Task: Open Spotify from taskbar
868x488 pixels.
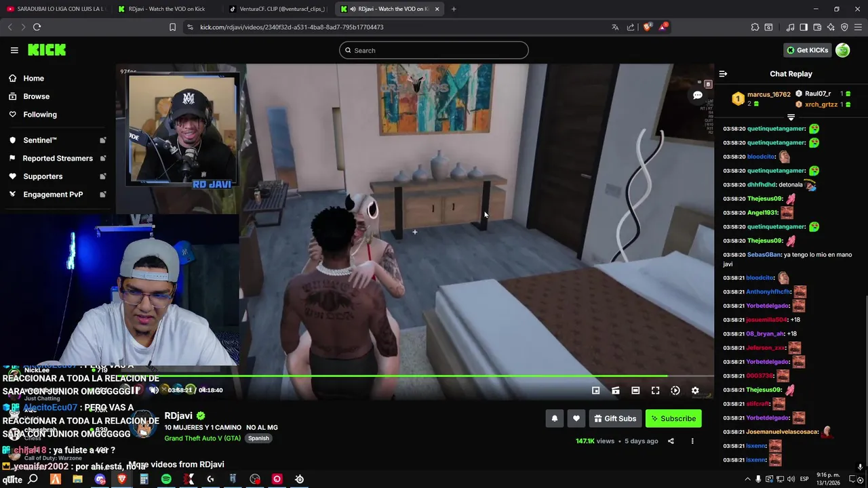Action: 166,479
